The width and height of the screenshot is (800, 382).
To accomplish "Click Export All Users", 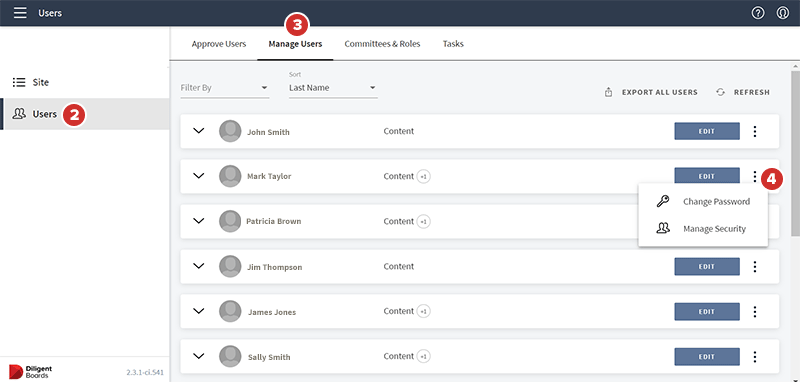I will pyautogui.click(x=651, y=92).
